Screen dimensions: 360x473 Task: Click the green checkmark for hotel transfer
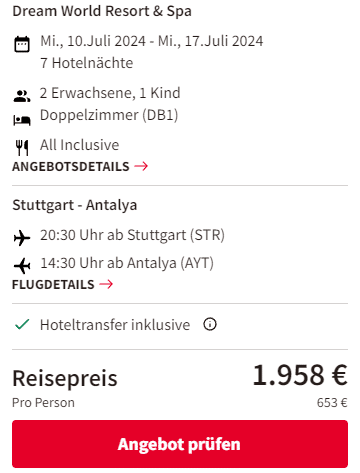[22, 324]
